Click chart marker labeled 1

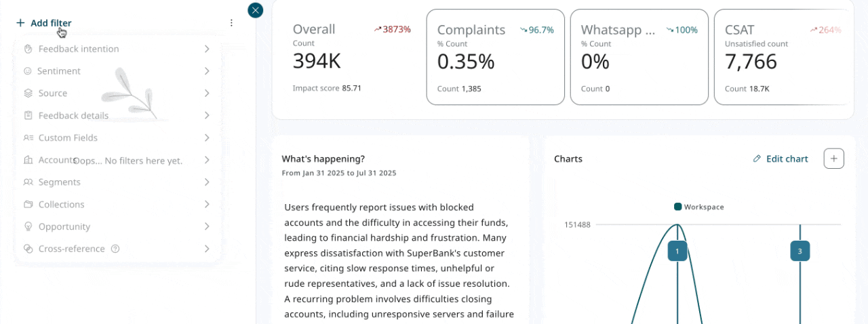point(677,251)
